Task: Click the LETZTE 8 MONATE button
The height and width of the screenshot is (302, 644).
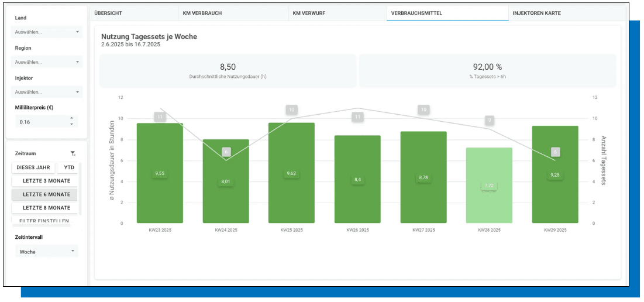Action: [46, 208]
